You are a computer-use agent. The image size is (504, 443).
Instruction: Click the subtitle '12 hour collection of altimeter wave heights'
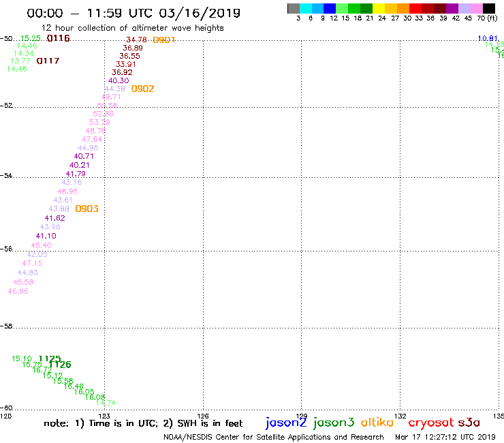pos(132,28)
